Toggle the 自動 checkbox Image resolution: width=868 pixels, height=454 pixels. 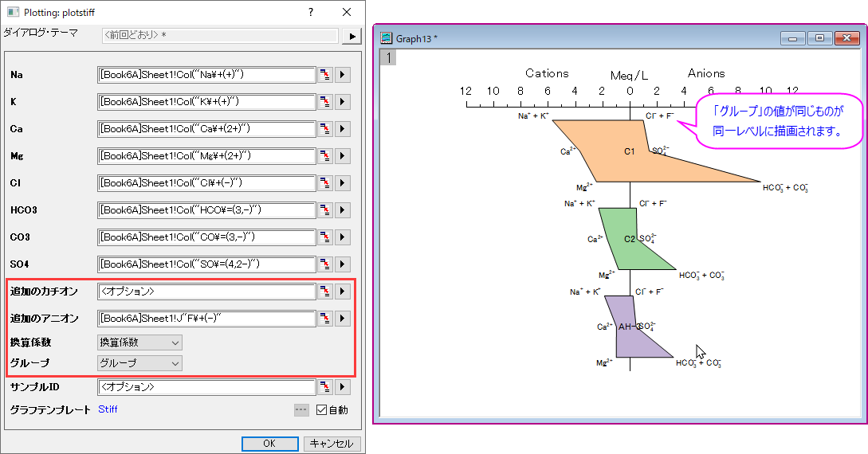pyautogui.click(x=322, y=410)
